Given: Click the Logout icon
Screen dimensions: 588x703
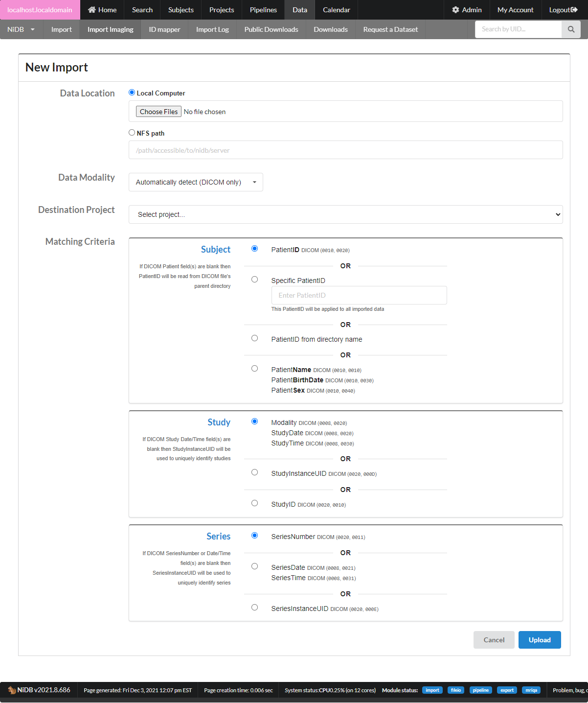Looking at the screenshot, I should (x=574, y=10).
